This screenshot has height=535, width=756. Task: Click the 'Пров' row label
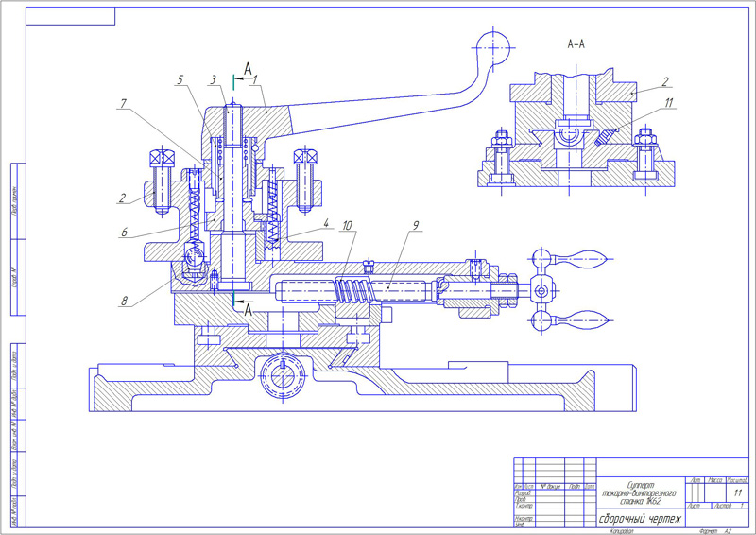(521, 500)
